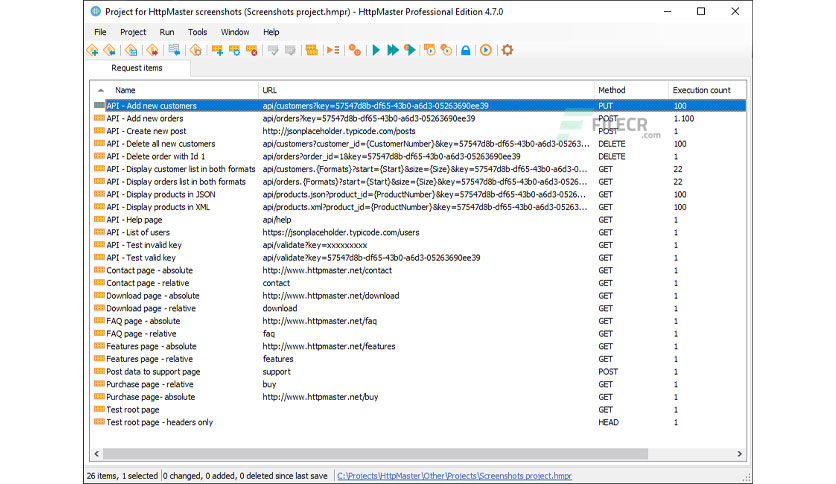Click the URL http://www.httpmaster.net/buy
Screen dimensions: 836x484
point(320,397)
